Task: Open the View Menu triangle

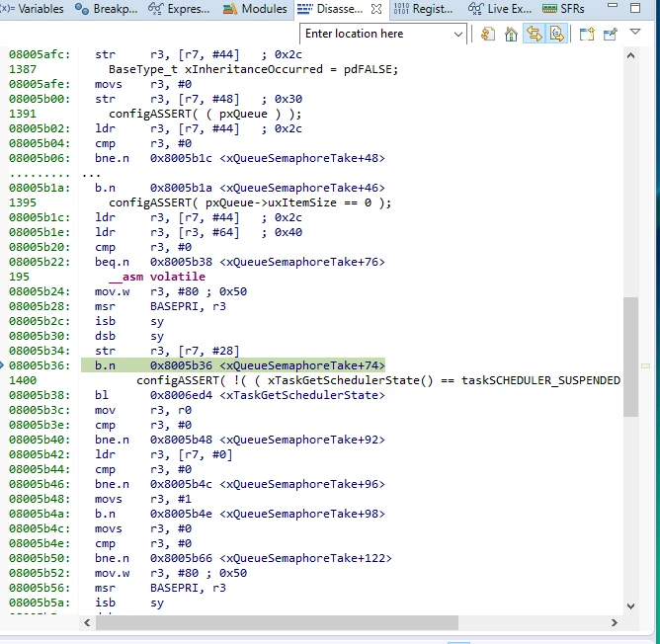Action: click(635, 32)
